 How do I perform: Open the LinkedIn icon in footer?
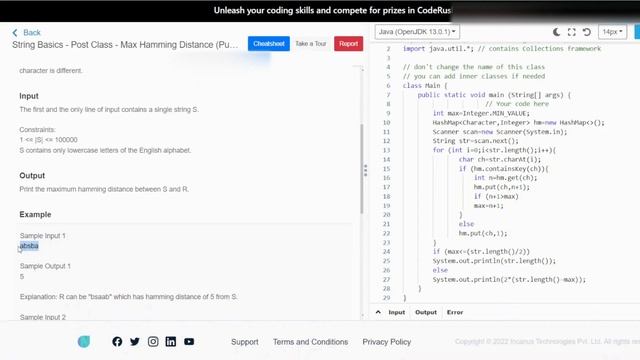171,342
